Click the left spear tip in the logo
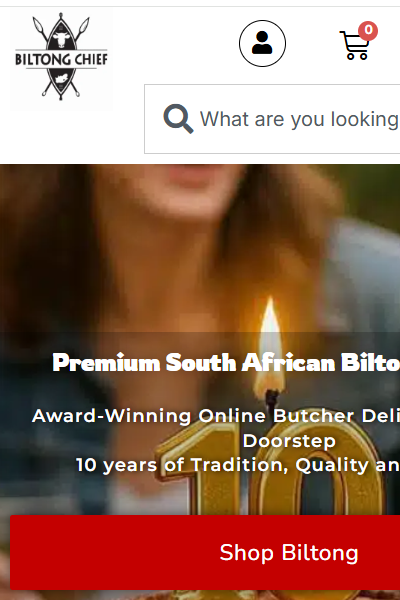 [38, 25]
